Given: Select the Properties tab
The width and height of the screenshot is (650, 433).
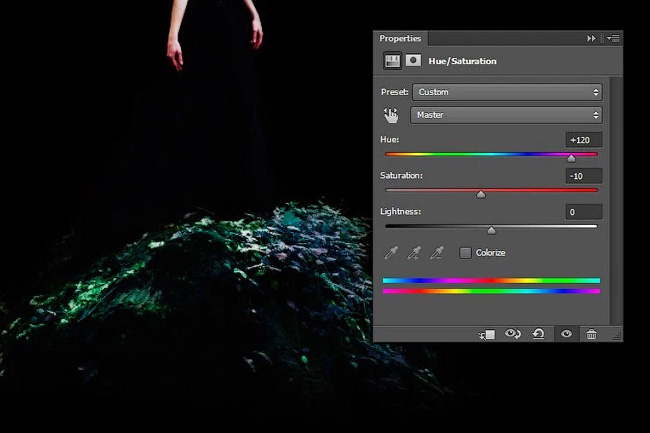Looking at the screenshot, I should [x=400, y=39].
